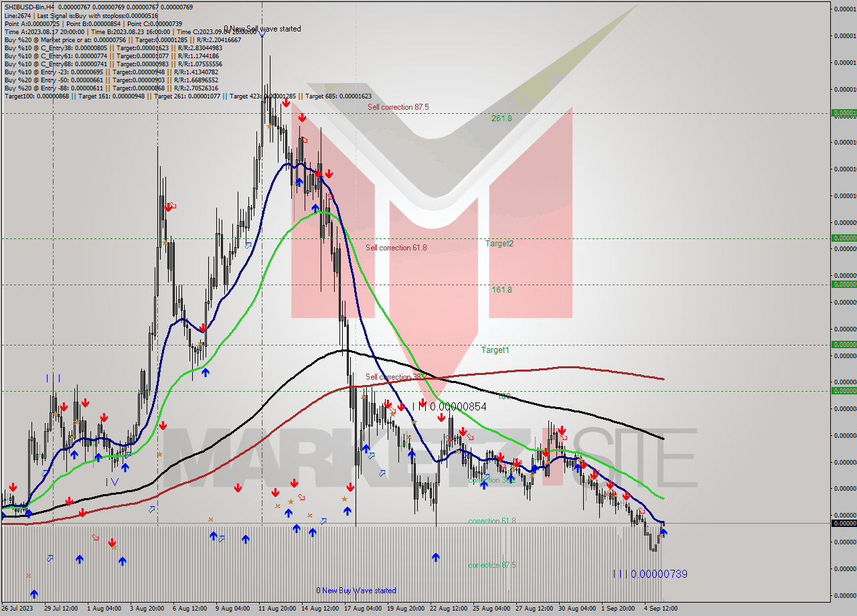Click the green price tag of the 261.8 line
857x616 pixels.
[844, 113]
